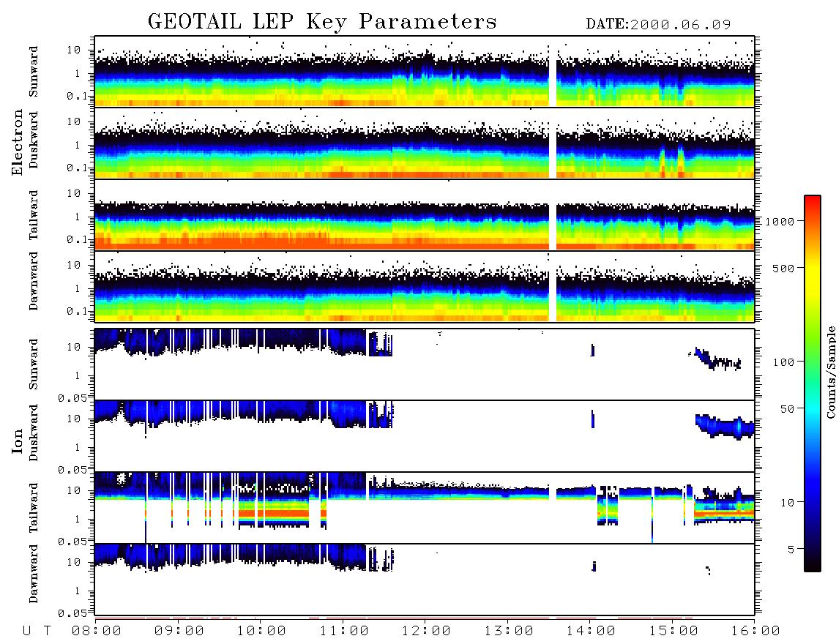Click the 11:00 time tick label
This screenshot has height=644, width=836.
point(344,632)
